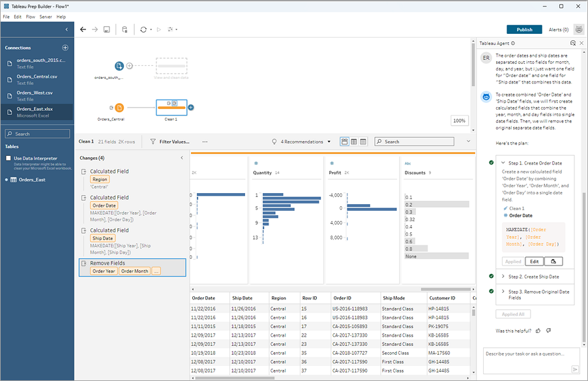Open the Flow menu
Viewport: 588px width, 381px height.
point(30,16)
